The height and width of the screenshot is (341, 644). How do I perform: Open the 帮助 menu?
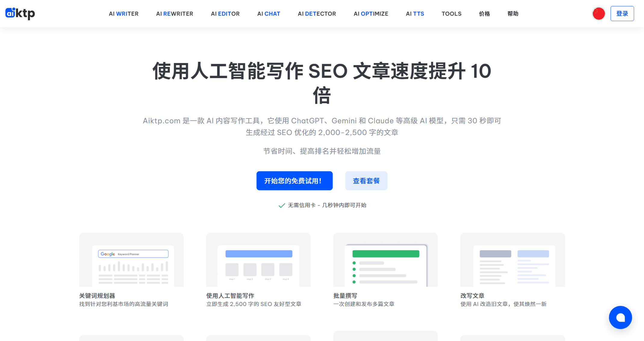tap(513, 14)
